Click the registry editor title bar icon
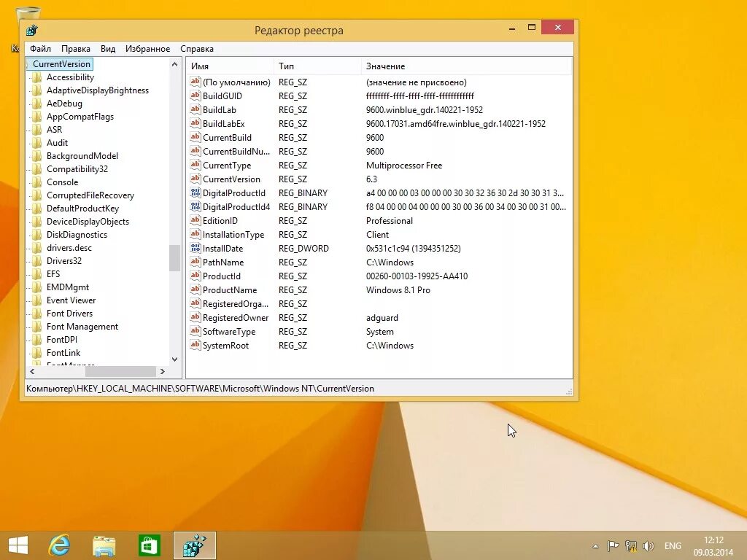 (x=32, y=30)
